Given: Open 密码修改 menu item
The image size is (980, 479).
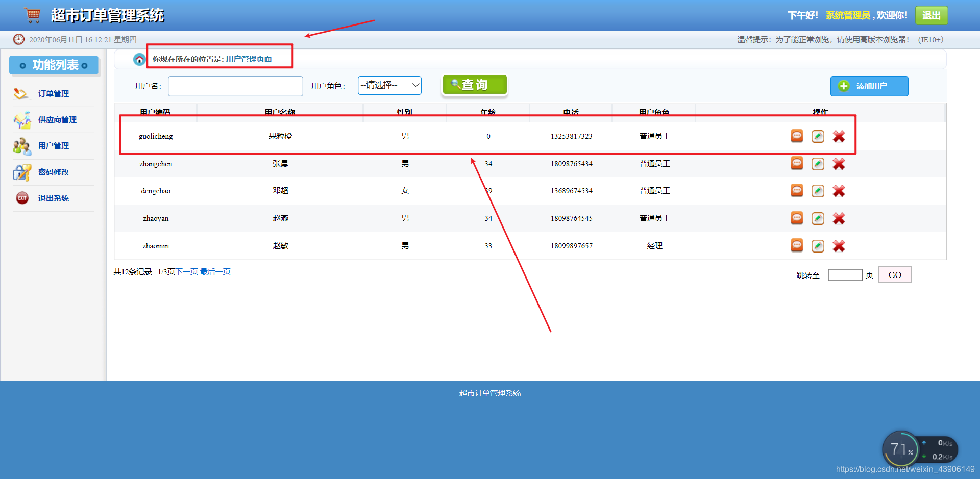Looking at the screenshot, I should coord(54,172).
